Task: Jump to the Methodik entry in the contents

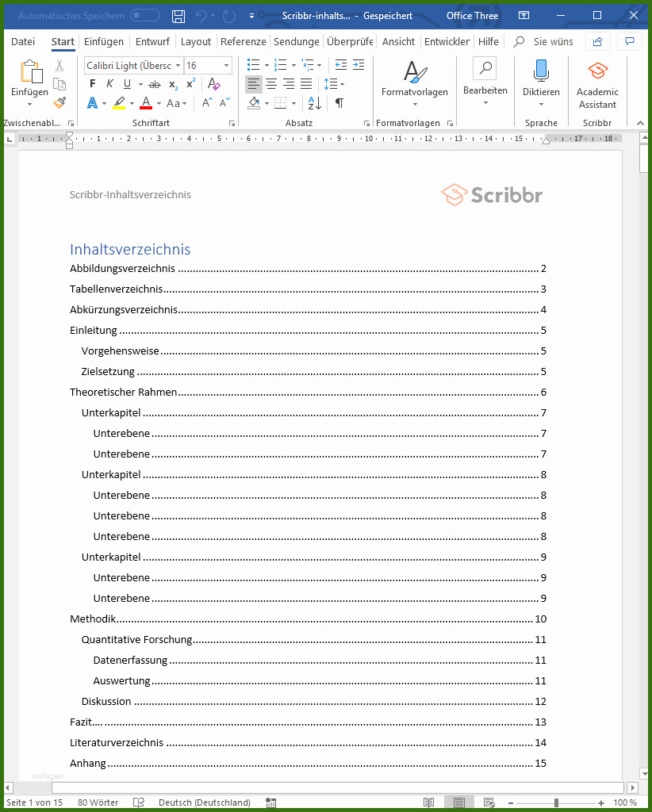Action: pos(94,619)
